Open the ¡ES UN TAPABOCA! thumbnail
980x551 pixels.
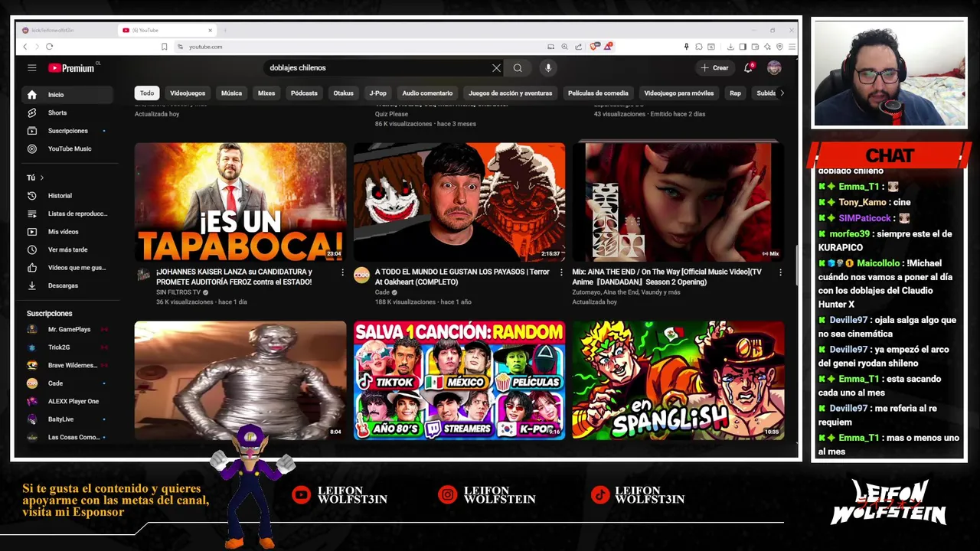(240, 202)
